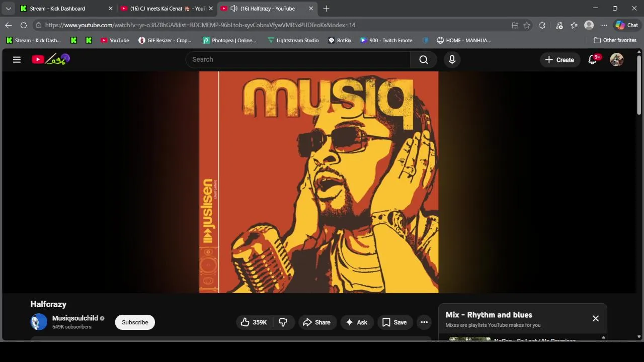Click the Musiq album cover video player
The width and height of the screenshot is (644, 362).
[x=318, y=182]
